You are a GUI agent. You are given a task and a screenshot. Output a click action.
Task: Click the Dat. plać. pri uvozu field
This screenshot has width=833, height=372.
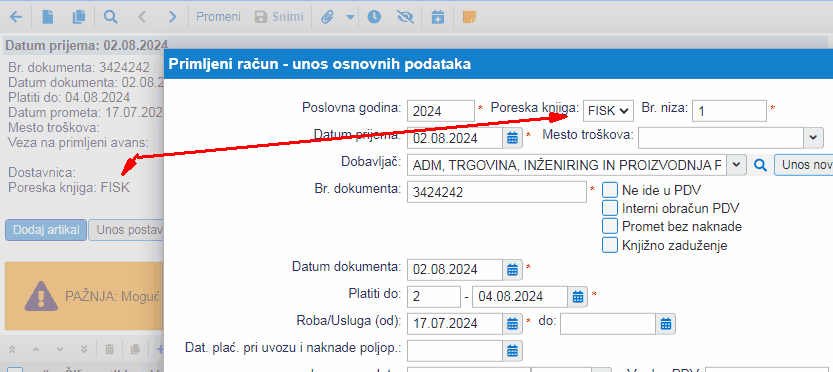[x=455, y=350]
